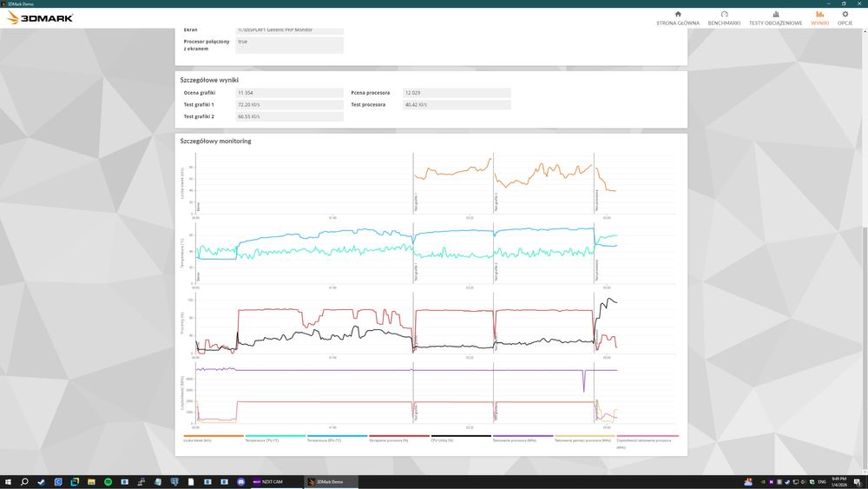Open Steam from taskbar
868x489 pixels.
[x=41, y=482]
